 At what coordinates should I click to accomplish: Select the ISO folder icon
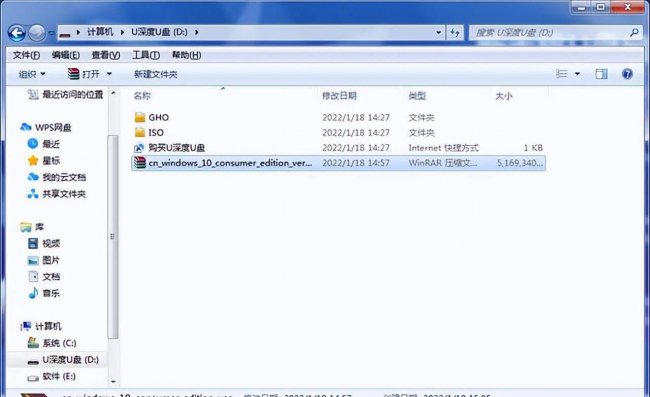click(140, 132)
